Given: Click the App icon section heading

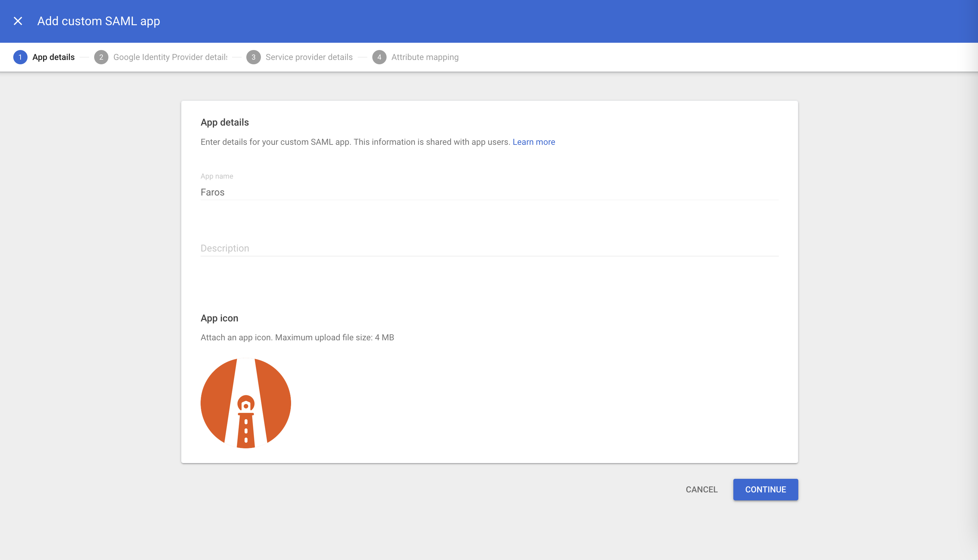Looking at the screenshot, I should pos(219,318).
